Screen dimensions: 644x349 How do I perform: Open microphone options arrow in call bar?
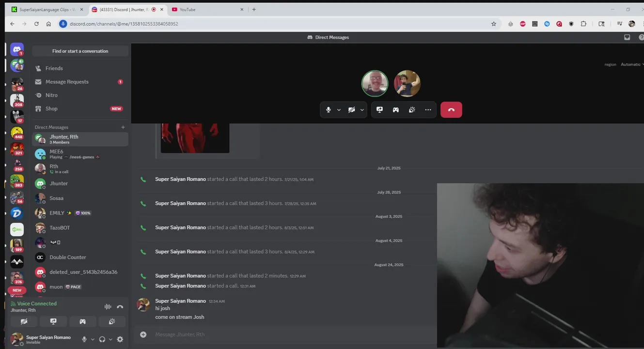pos(339,110)
